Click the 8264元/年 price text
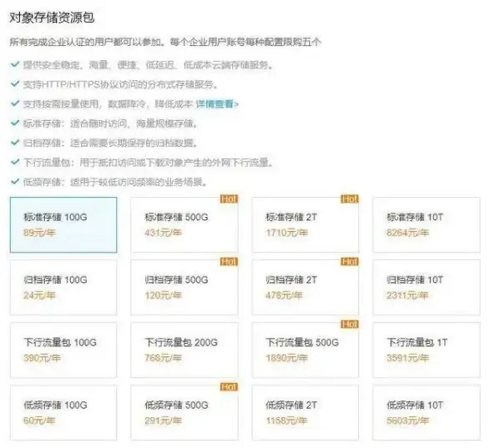The image size is (491, 448). coord(407,233)
